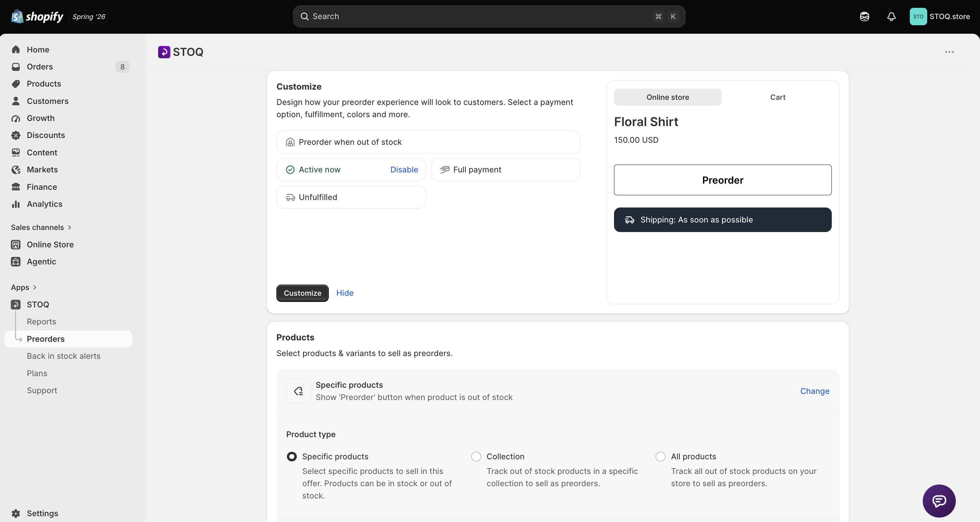Click the Shopify logo
The height and width of the screenshot is (522, 980).
pos(37,16)
